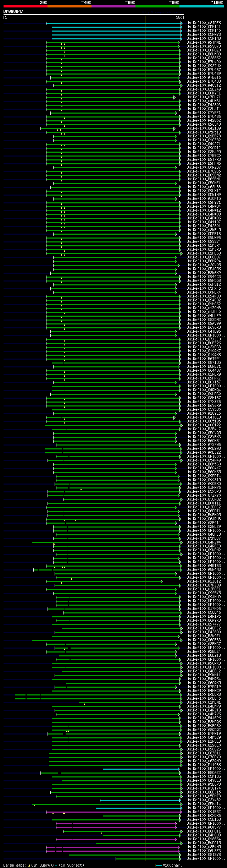Select the UniRef100_O00815 label
227x868 pixels.
204,480
